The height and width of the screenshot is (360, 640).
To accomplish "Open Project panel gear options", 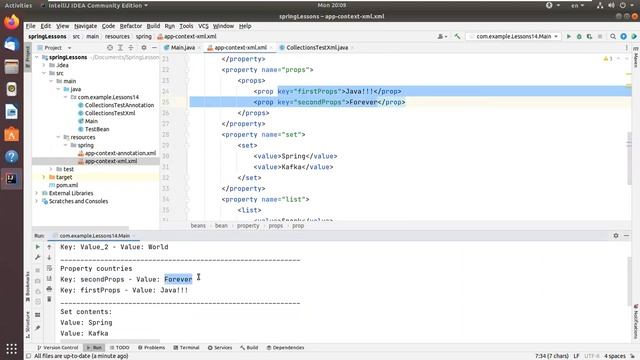I will tap(144, 48).
